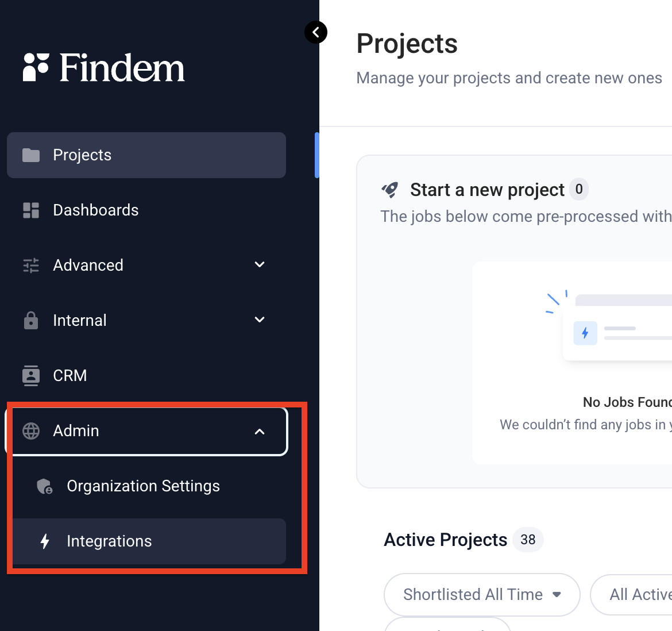Click the Dashboards grid icon
Image resolution: width=672 pixels, height=631 pixels.
click(x=31, y=210)
